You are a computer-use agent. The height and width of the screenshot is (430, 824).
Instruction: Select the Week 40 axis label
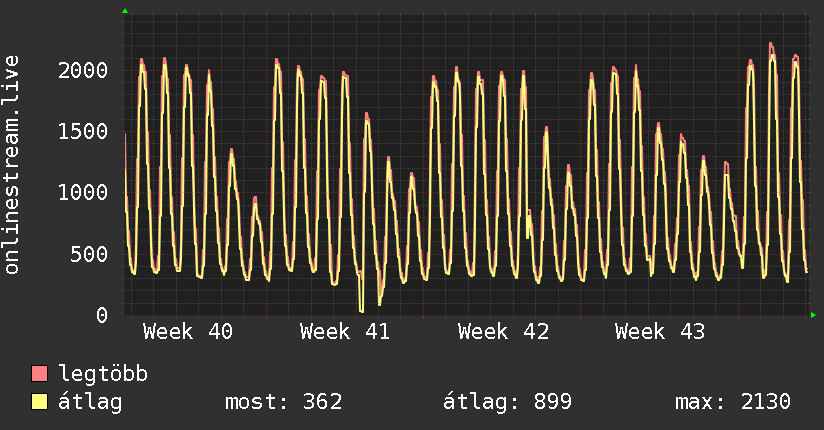[188, 332]
